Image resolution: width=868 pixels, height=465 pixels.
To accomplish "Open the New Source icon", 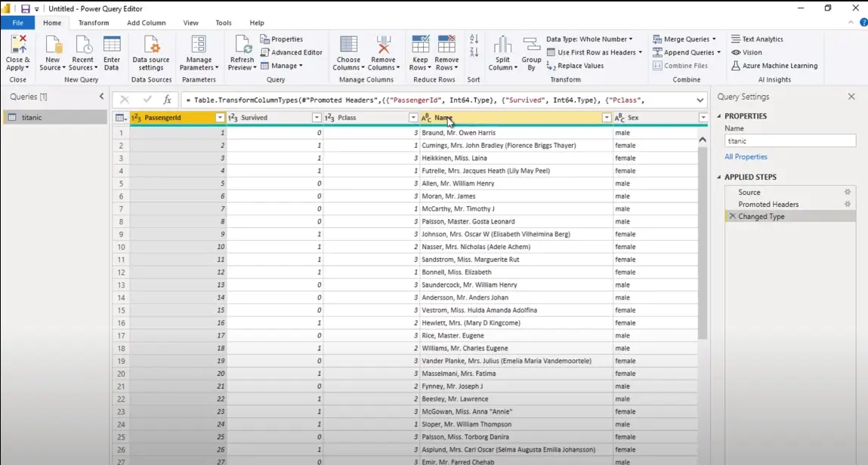I will tap(53, 45).
